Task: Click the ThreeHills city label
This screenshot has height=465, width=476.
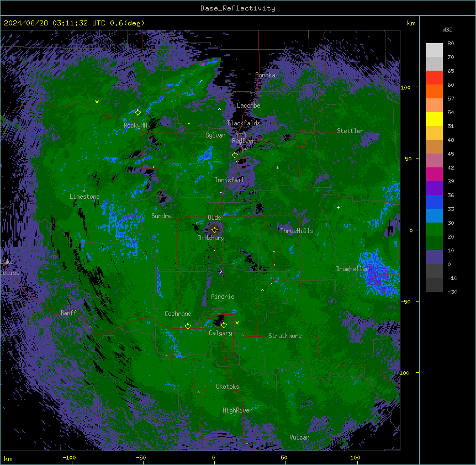Action: (297, 231)
